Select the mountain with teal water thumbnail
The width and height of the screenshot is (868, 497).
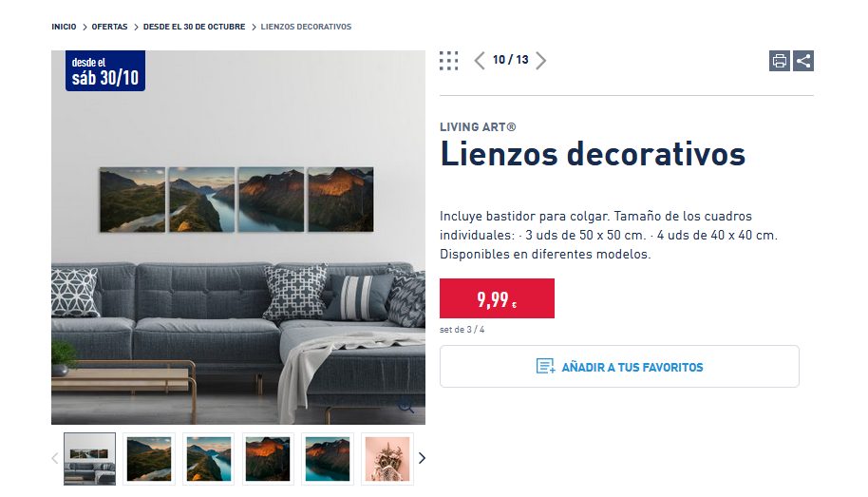(328, 459)
